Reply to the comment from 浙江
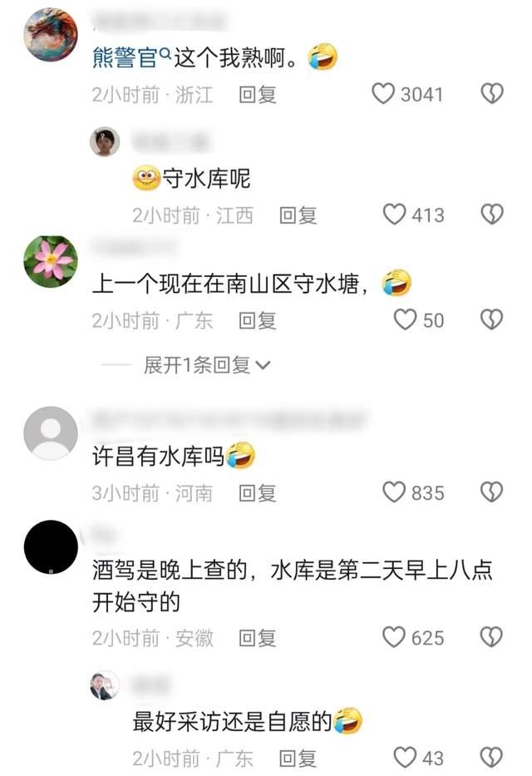The width and height of the screenshot is (532, 776). (257, 94)
